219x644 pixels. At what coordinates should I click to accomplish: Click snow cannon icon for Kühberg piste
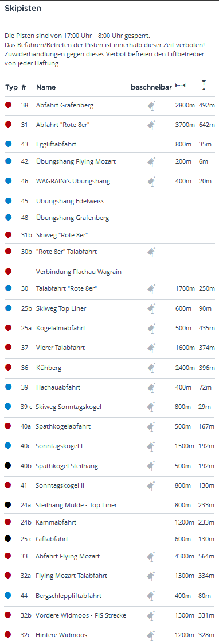151,368
